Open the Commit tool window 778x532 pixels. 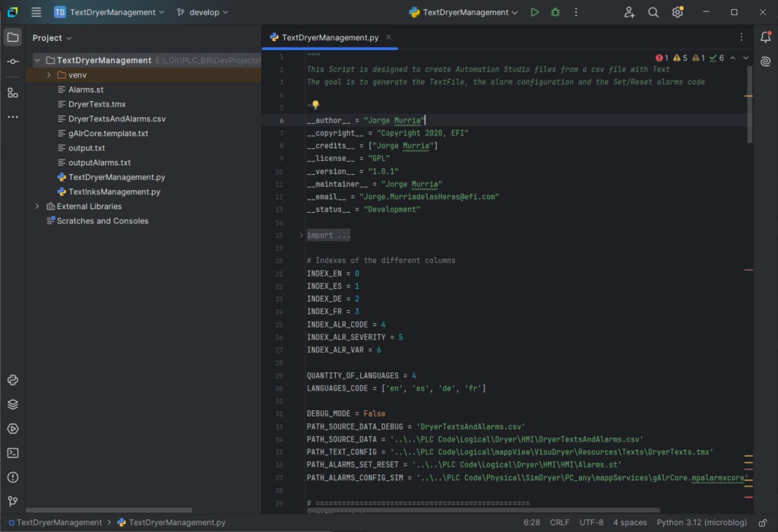[x=13, y=62]
